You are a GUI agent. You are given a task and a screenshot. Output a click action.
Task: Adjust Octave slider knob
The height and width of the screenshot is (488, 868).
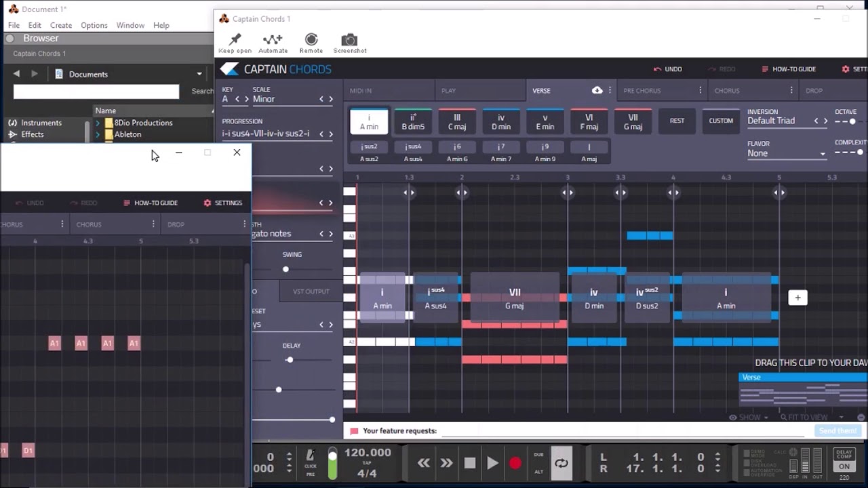852,121
